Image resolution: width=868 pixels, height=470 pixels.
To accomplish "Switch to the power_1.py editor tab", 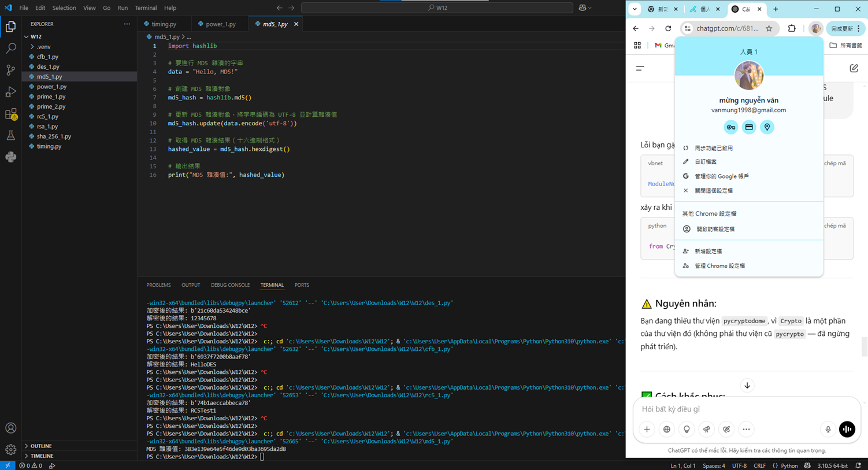I will [220, 24].
